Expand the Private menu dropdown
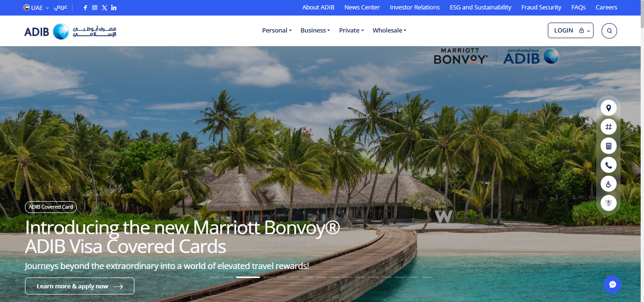 point(351,31)
